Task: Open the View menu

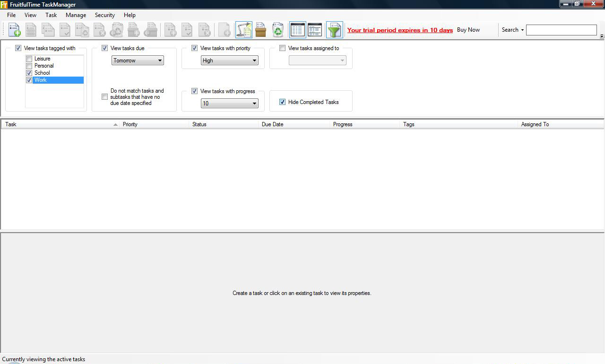Action: 30,15
